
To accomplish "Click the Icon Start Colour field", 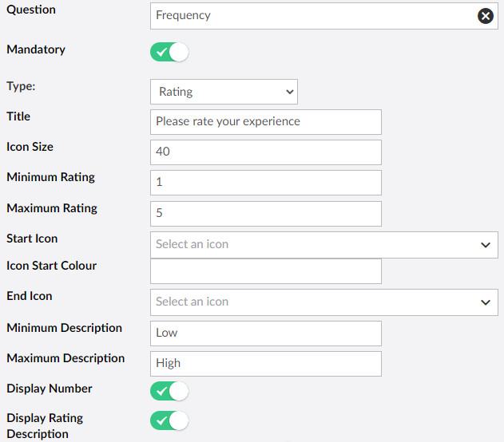I will (x=266, y=271).
